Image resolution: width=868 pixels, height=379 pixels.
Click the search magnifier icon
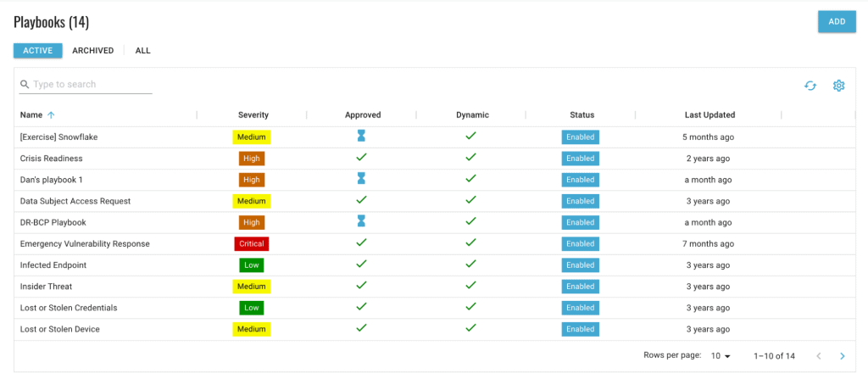click(x=25, y=85)
